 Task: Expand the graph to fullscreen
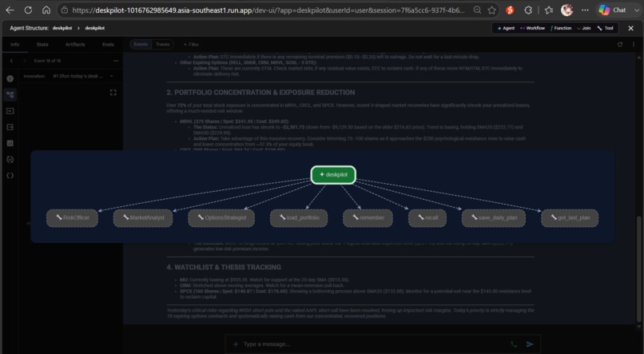click(113, 93)
